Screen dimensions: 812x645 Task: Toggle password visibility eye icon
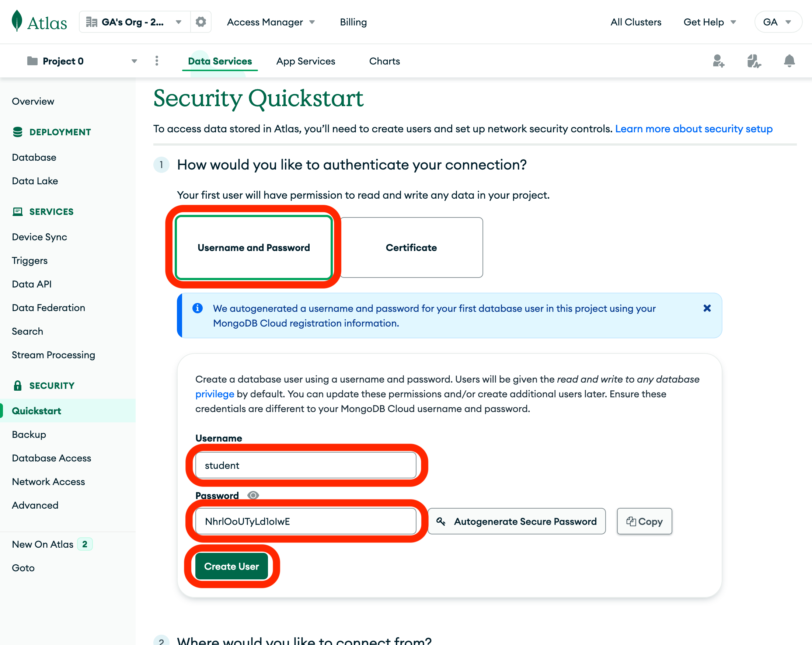(x=253, y=495)
